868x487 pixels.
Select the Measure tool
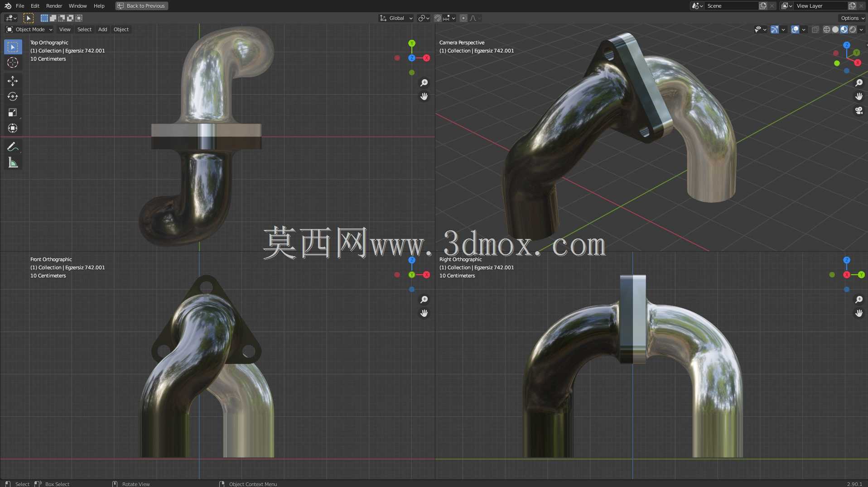[x=13, y=163]
